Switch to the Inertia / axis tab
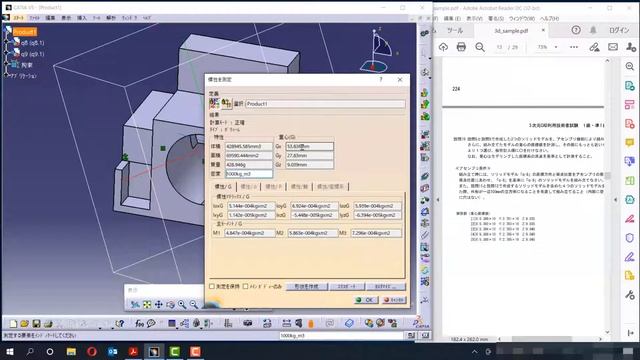The height and width of the screenshot is (360, 640). [x=299, y=187]
